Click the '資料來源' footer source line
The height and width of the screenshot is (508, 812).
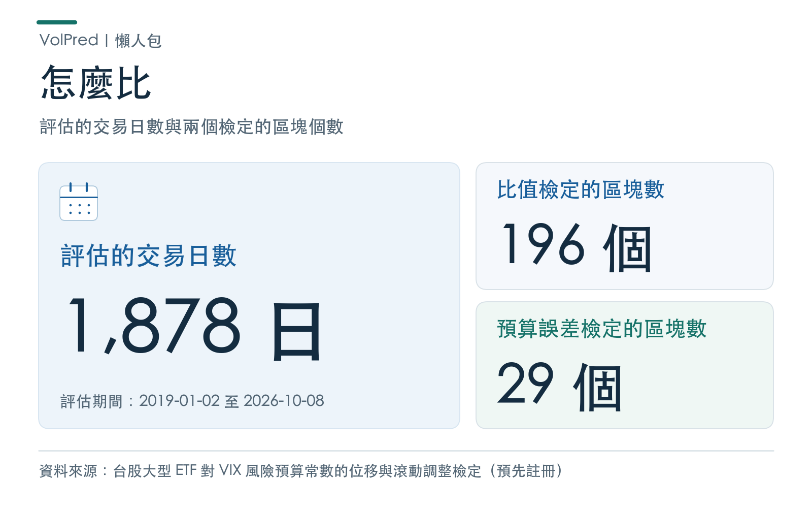[301, 471]
